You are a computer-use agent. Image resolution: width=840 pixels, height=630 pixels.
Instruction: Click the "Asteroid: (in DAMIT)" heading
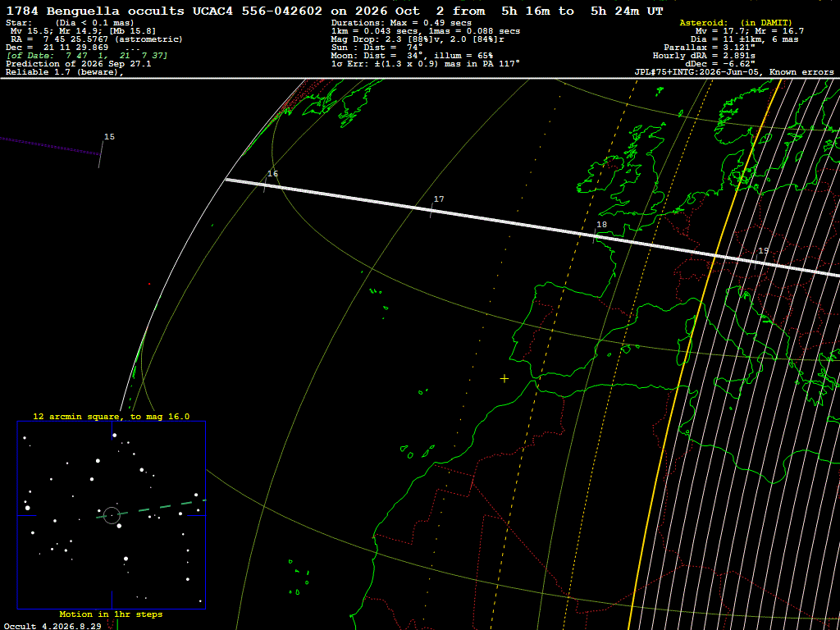tap(736, 23)
